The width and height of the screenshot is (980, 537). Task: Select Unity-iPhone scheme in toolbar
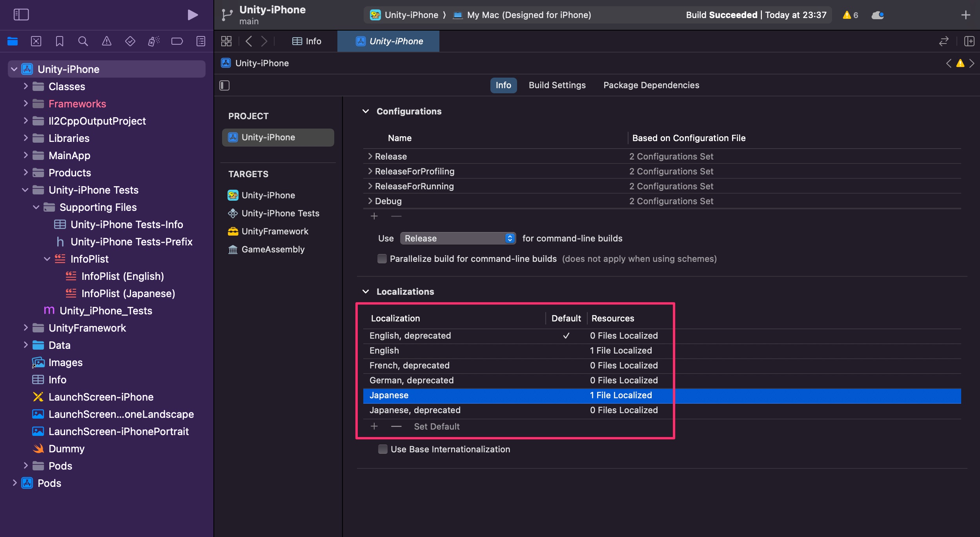404,15
